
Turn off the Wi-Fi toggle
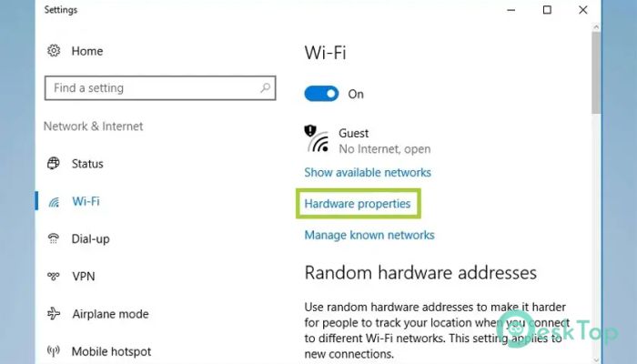coord(321,94)
